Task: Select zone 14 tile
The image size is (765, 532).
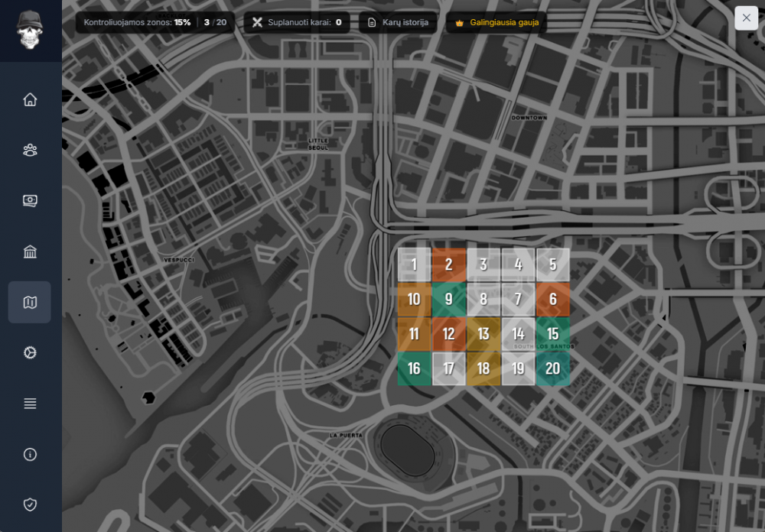Action: [x=518, y=333]
